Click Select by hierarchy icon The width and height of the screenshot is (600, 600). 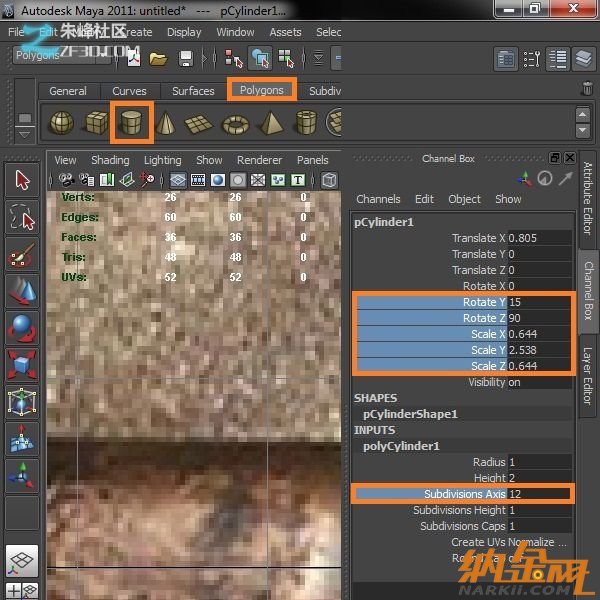click(x=233, y=59)
